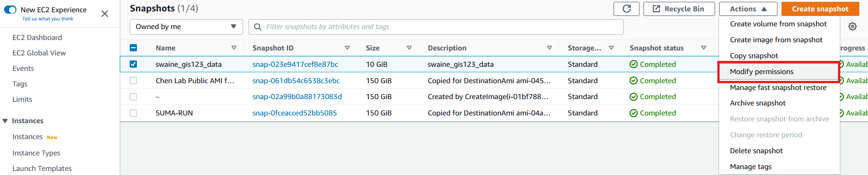Screen dimensions: 868x175
Task: Select Copy snapshot from Actions menu
Action: [x=754, y=56]
